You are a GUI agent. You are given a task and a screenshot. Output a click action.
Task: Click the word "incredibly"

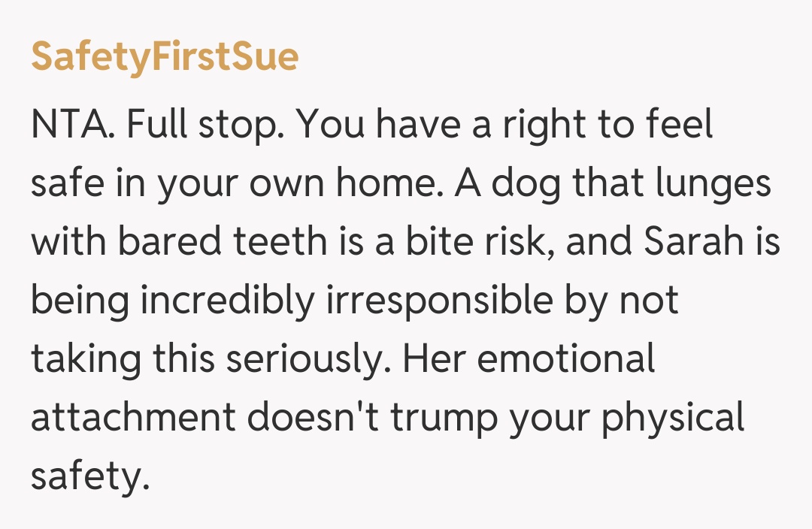pos(227,300)
